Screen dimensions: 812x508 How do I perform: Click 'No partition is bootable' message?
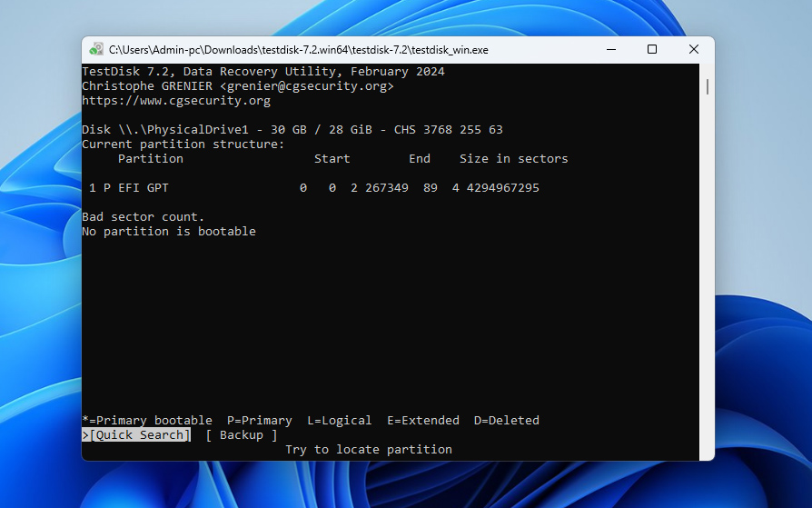click(169, 231)
